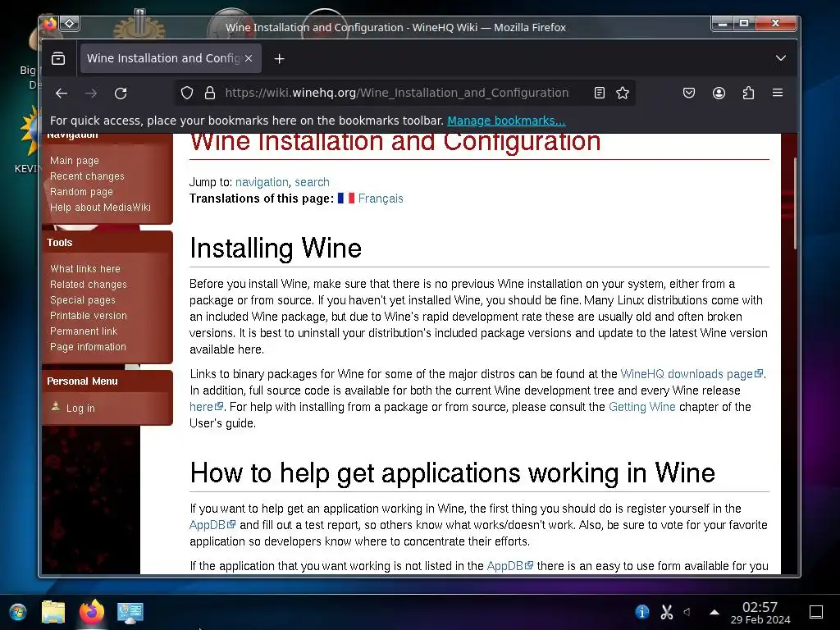Click the Firefox taskbar icon
Image resolution: width=840 pixels, height=630 pixels.
click(92, 612)
